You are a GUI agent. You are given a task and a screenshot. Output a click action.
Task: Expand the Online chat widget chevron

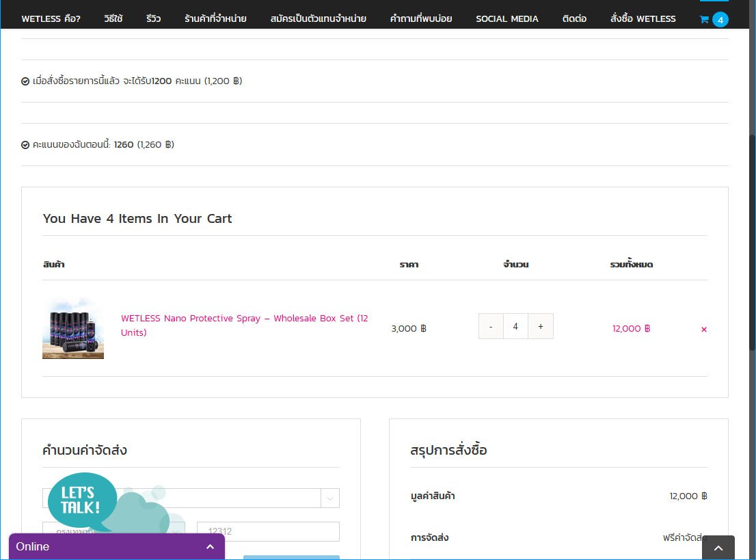pos(211,547)
